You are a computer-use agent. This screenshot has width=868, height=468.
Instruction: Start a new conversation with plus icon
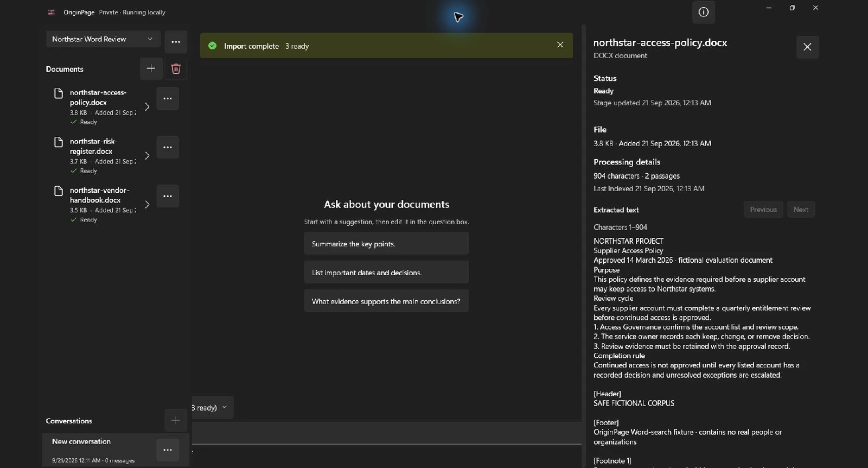coord(175,420)
